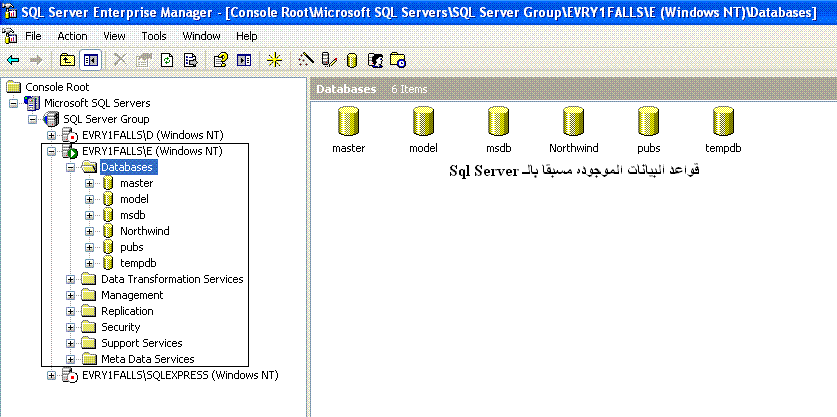Run a Wizard via the wand icon
The image size is (837, 417).
306,60
